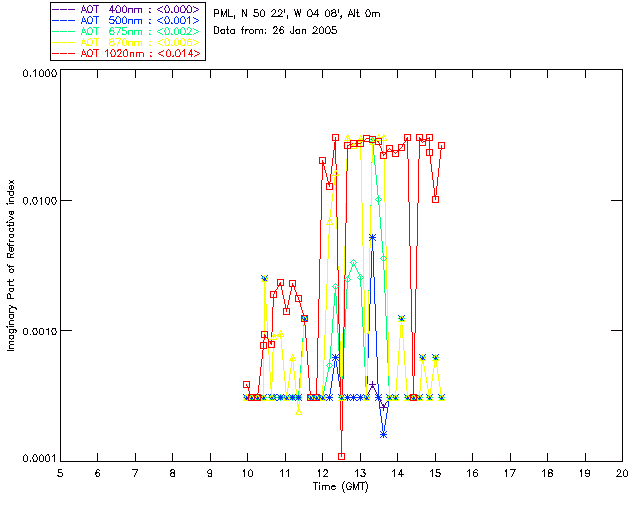Click the x-axis label 17
Viewport: 640px width, 512px height.
510,473
